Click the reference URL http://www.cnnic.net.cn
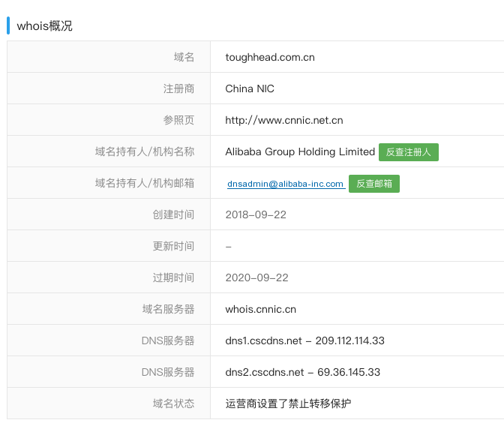Viewport: 504px width, 423px height. (x=284, y=120)
